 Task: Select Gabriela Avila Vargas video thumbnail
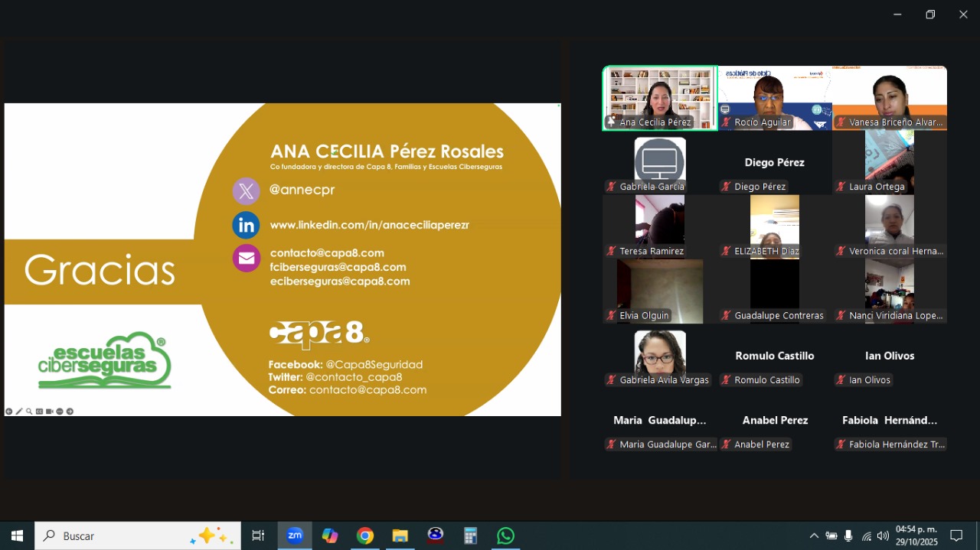(x=660, y=356)
